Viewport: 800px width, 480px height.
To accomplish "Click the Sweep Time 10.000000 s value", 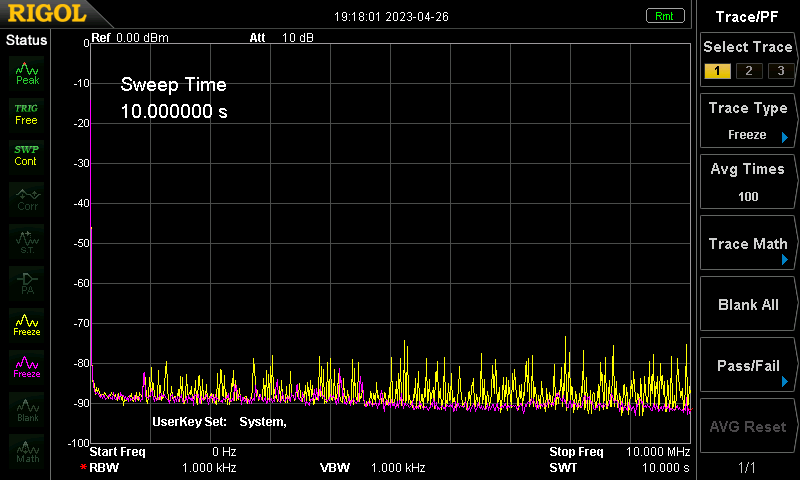I will (x=174, y=111).
